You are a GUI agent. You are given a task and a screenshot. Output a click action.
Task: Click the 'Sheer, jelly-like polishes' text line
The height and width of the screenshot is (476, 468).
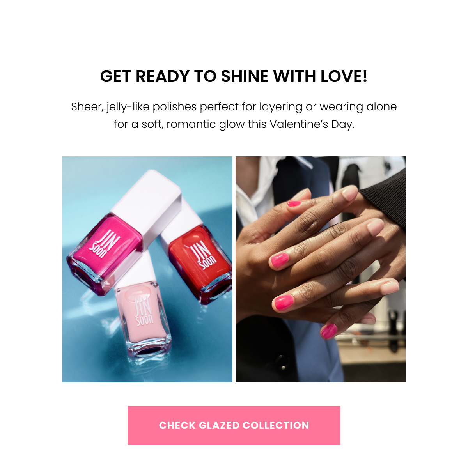point(234,106)
